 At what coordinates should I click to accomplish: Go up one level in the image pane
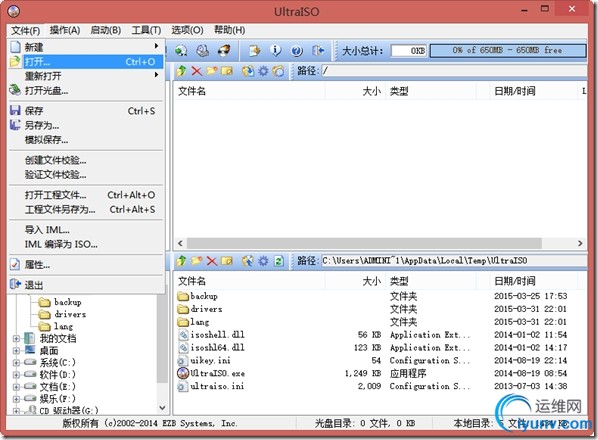tap(182, 71)
